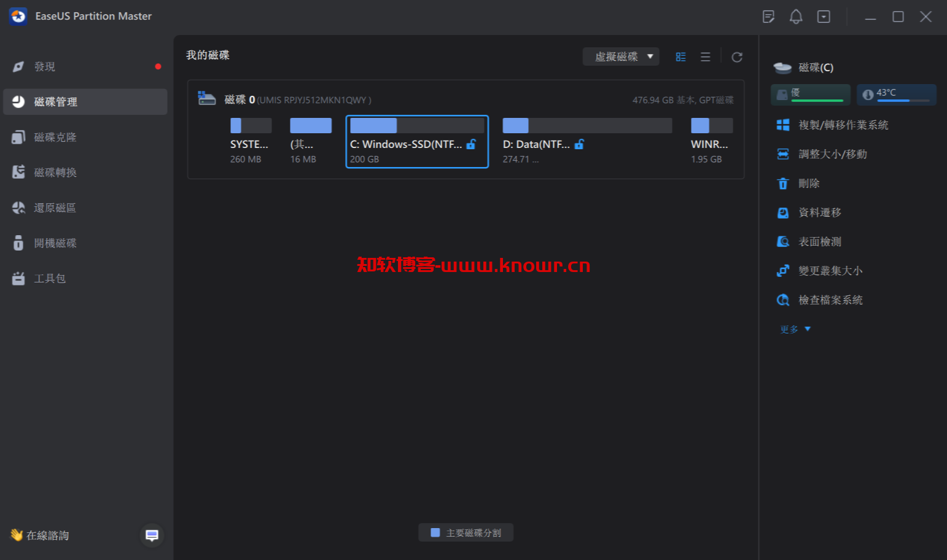Select 磁碟管理 in the sidebar

tap(85, 102)
